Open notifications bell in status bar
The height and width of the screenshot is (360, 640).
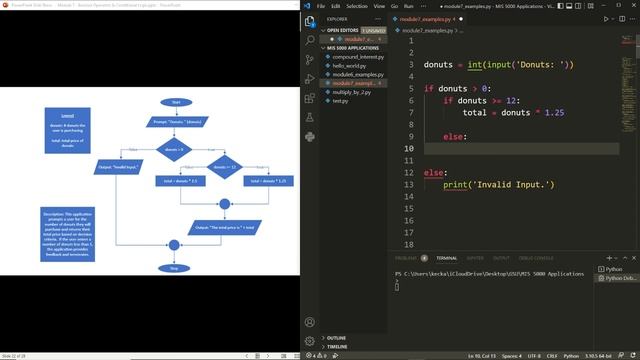pyautogui.click(x=633, y=356)
